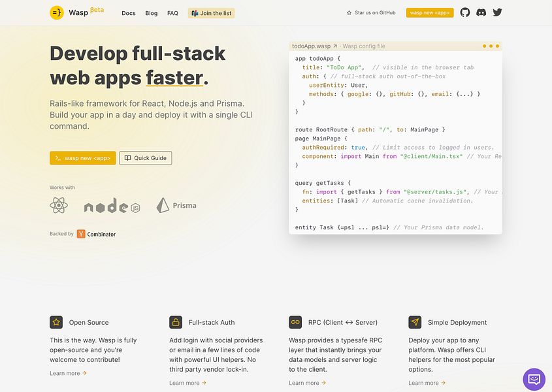This screenshot has height=392, width=552.
Task: Click the Open Source feature title
Action: [x=89, y=322]
